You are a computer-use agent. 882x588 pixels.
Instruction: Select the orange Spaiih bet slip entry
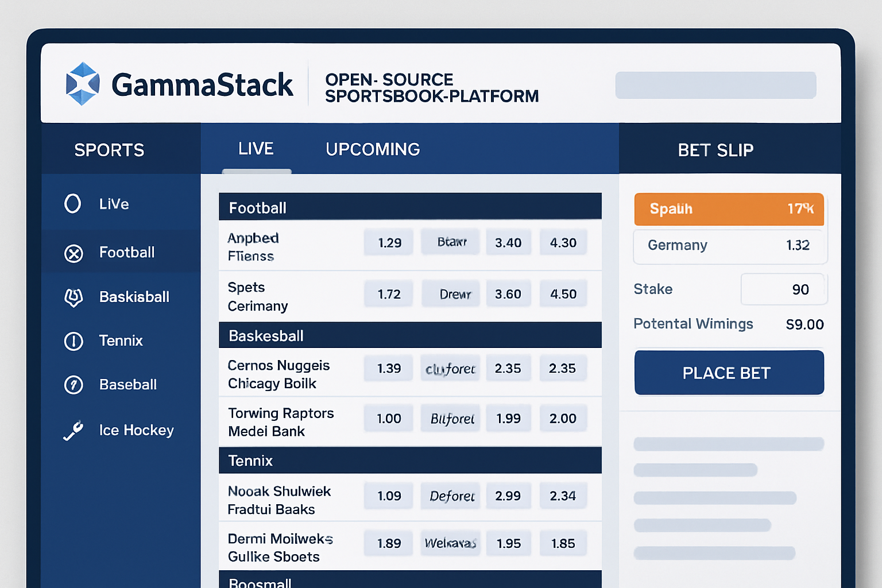[x=729, y=209]
